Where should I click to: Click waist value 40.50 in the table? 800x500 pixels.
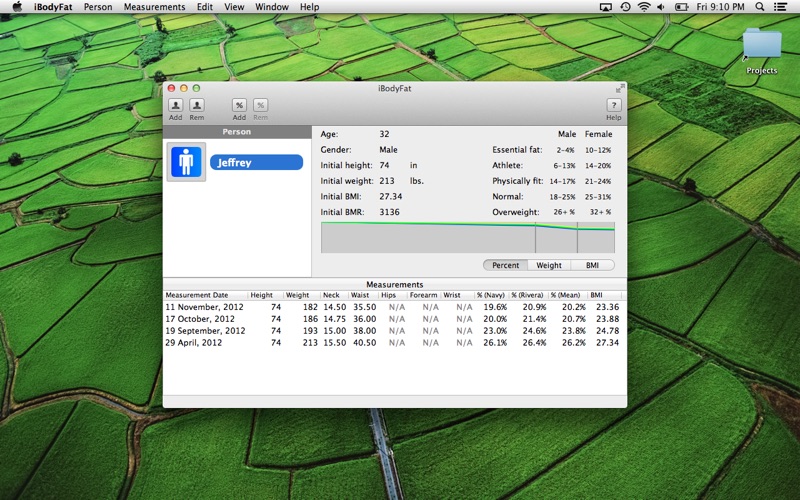tap(364, 342)
